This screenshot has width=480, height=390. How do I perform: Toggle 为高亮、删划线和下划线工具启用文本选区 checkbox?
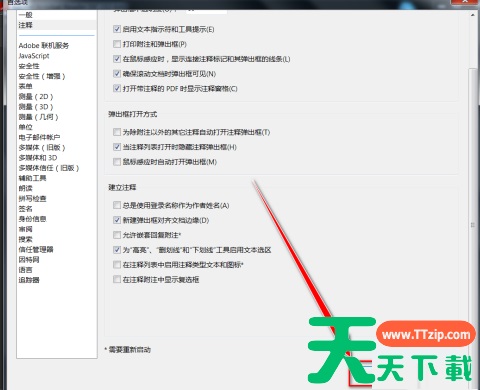point(117,250)
